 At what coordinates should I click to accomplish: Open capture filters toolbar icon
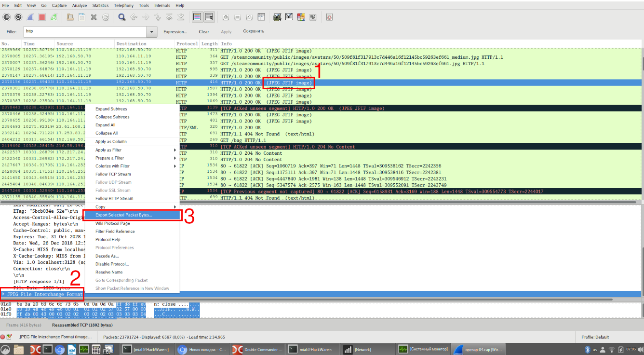(277, 17)
